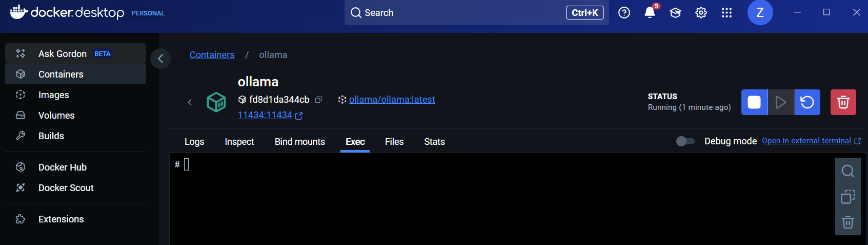Click the BETA badge next to Ask Gordon

coord(103,54)
